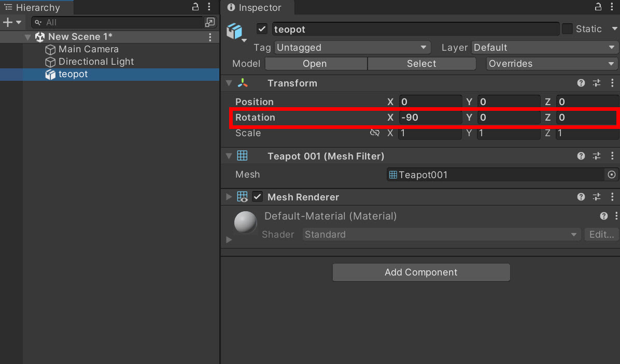Screen dimensions: 620x364
Task: Open Mesh Filter help reference icon
Action: click(581, 156)
